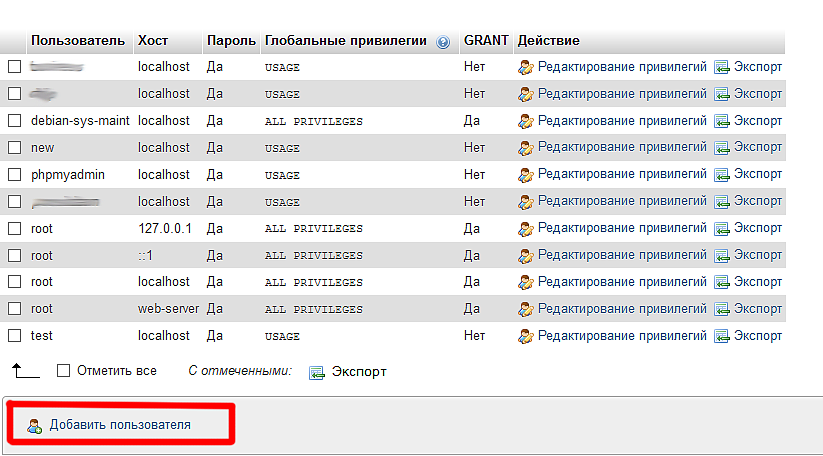Click the 'Пользователь' column header
This screenshot has width=823, height=456.
click(x=78, y=41)
